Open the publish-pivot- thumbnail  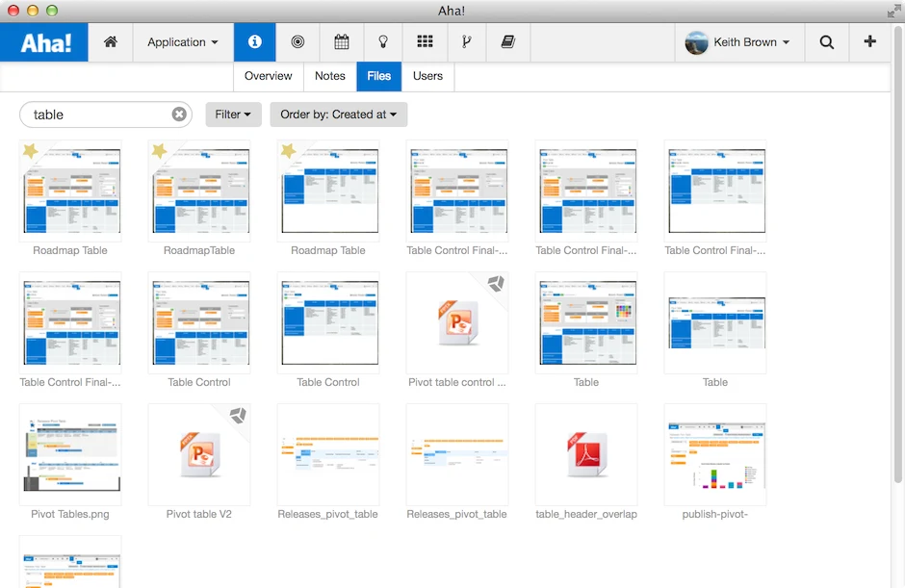tap(715, 454)
